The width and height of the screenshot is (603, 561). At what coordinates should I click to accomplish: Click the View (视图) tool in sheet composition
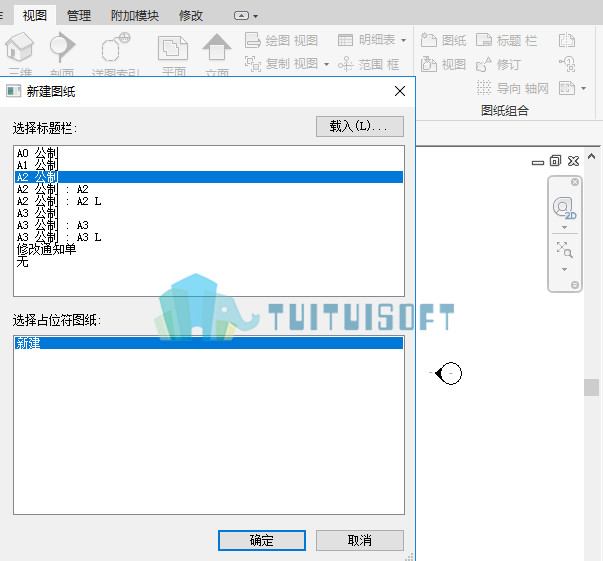[443, 64]
